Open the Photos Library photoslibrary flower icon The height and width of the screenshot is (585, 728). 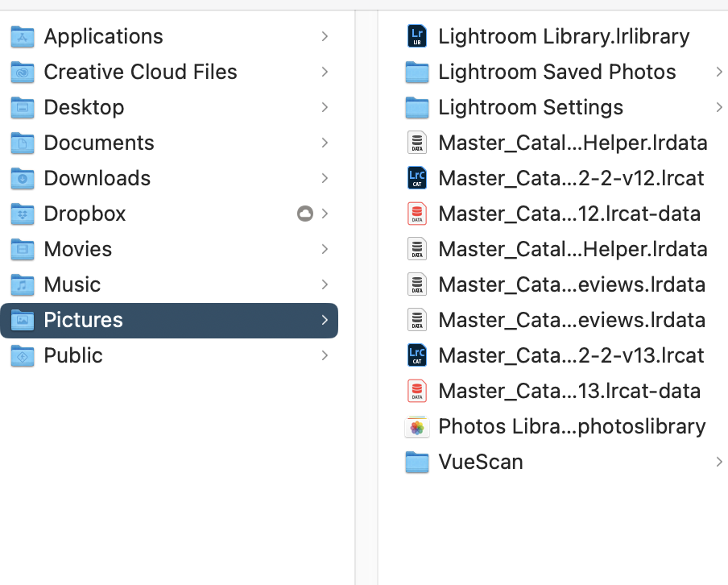pos(416,426)
